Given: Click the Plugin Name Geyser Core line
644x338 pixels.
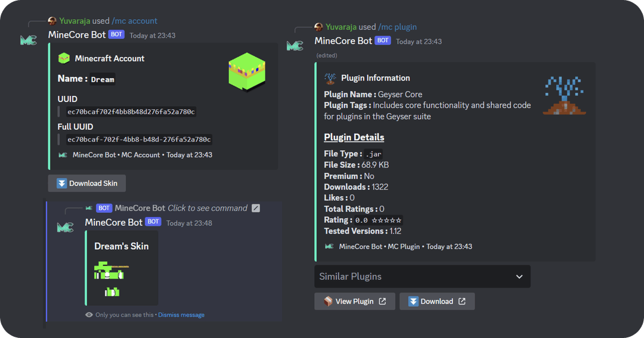Looking at the screenshot, I should coord(373,94).
